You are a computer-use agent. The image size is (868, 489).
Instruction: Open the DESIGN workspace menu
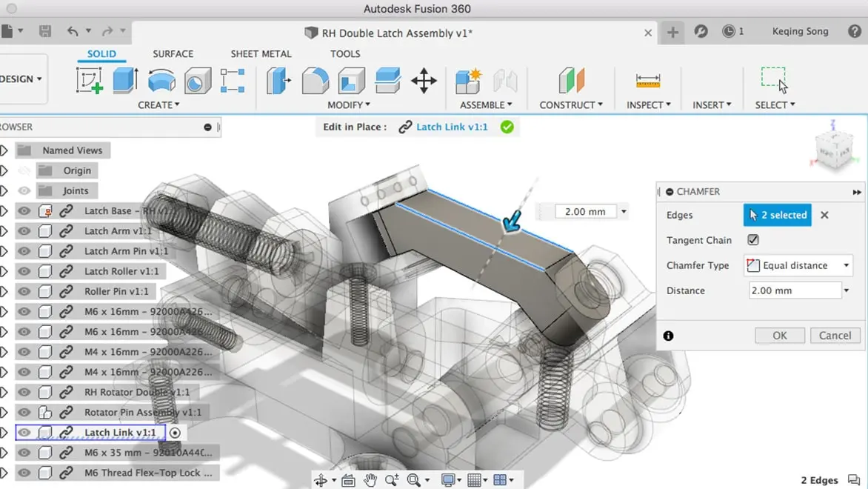pos(21,79)
